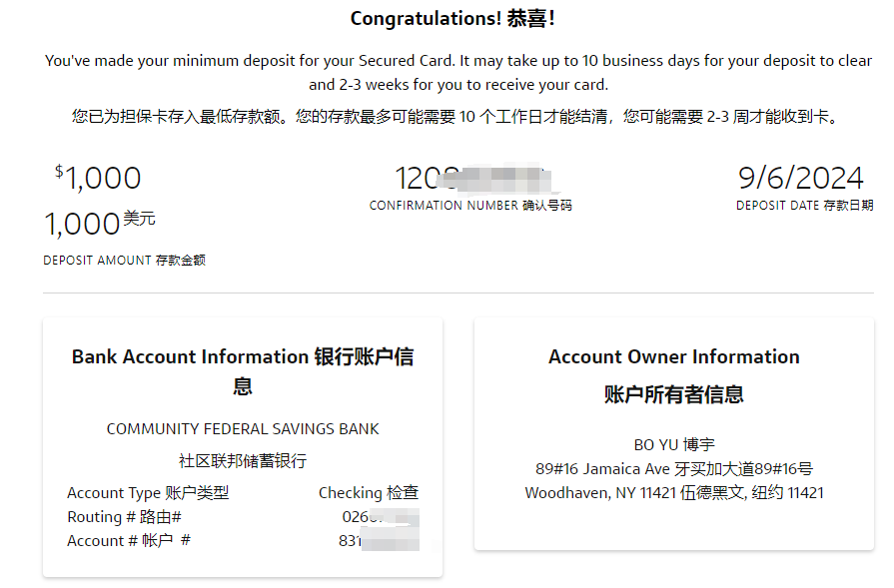Select the BO YU owner name

point(674,444)
